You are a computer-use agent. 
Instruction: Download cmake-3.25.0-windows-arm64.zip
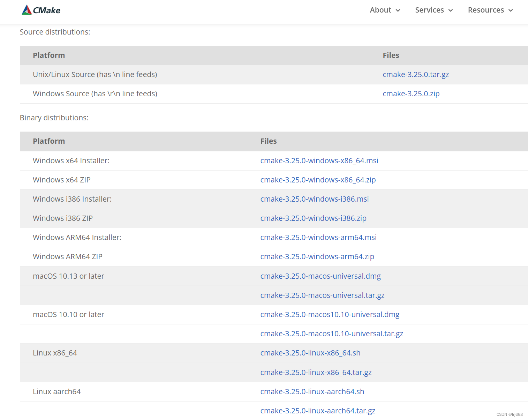click(317, 256)
